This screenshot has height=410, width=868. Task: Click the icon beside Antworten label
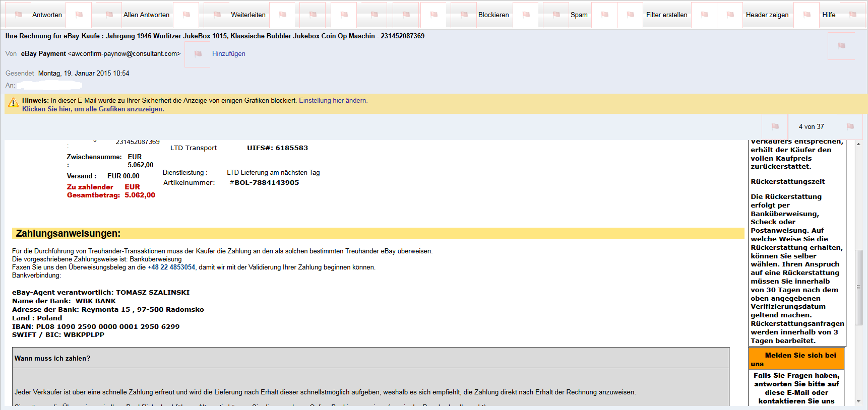[19, 15]
